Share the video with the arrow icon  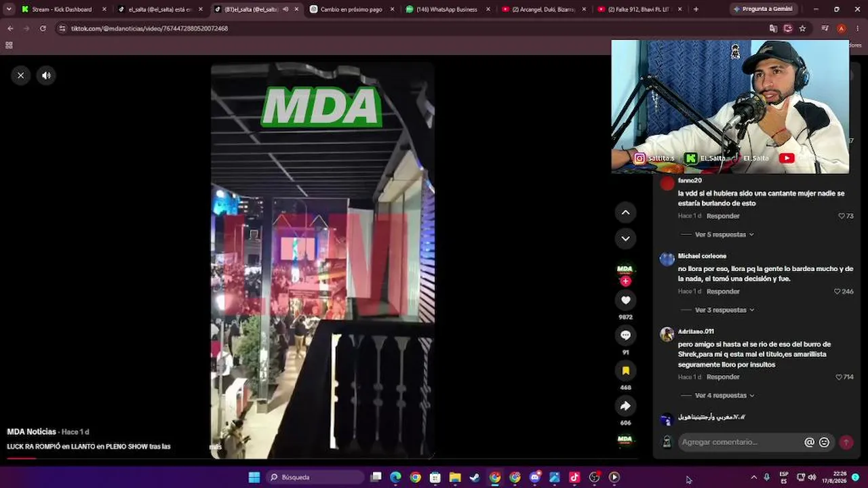(625, 406)
